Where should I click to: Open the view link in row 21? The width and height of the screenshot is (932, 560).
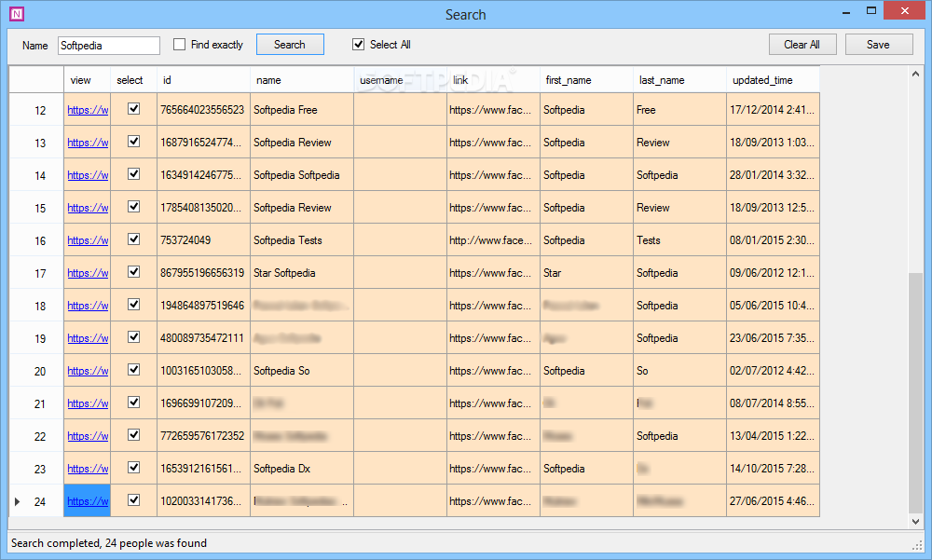pyautogui.click(x=88, y=403)
